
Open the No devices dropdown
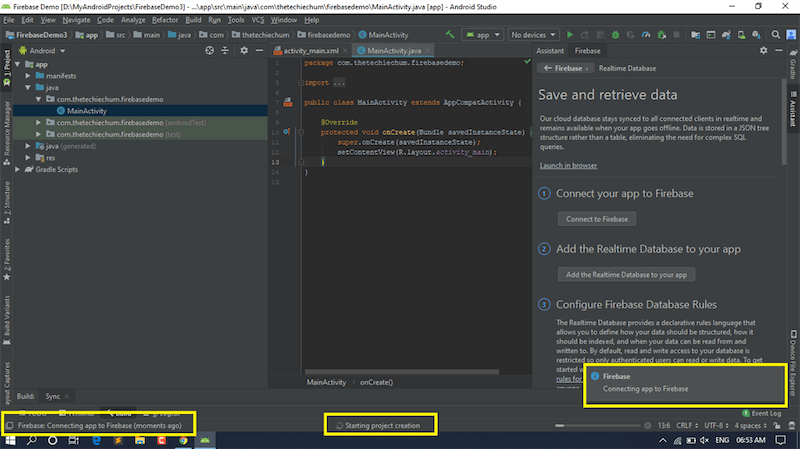point(533,34)
